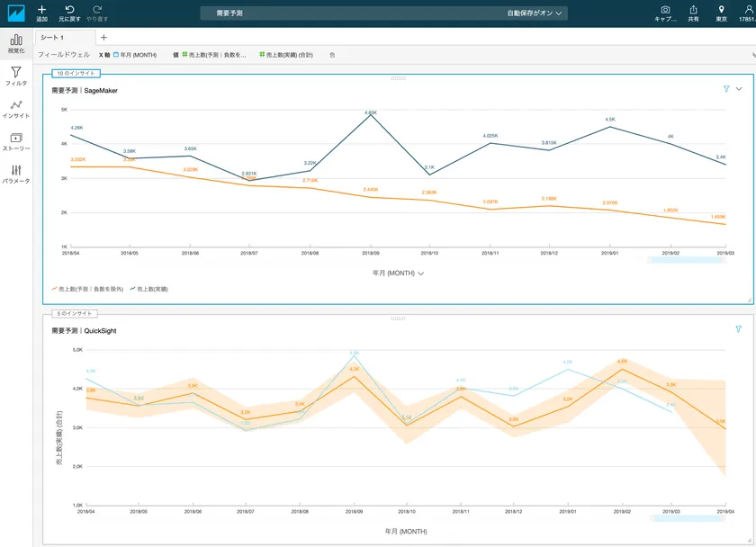This screenshot has height=547, width=756.
Task: Open the ストーリー story panel in sidebar
Action: pos(16,141)
